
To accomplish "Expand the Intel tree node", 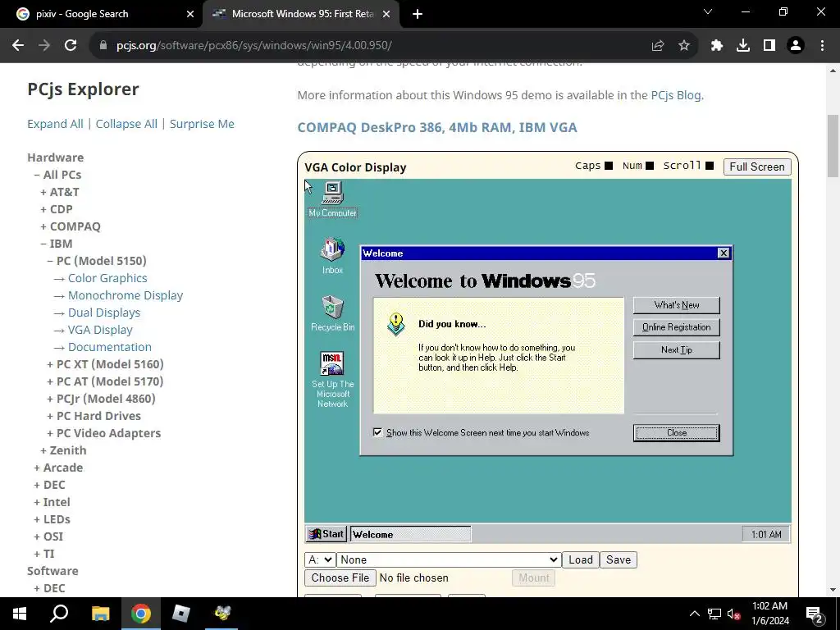I will (x=52, y=502).
